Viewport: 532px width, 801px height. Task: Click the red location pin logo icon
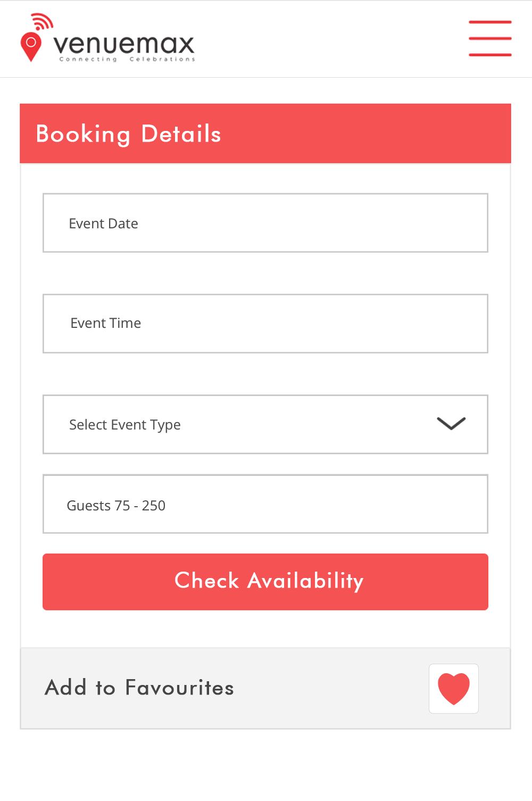click(x=31, y=47)
